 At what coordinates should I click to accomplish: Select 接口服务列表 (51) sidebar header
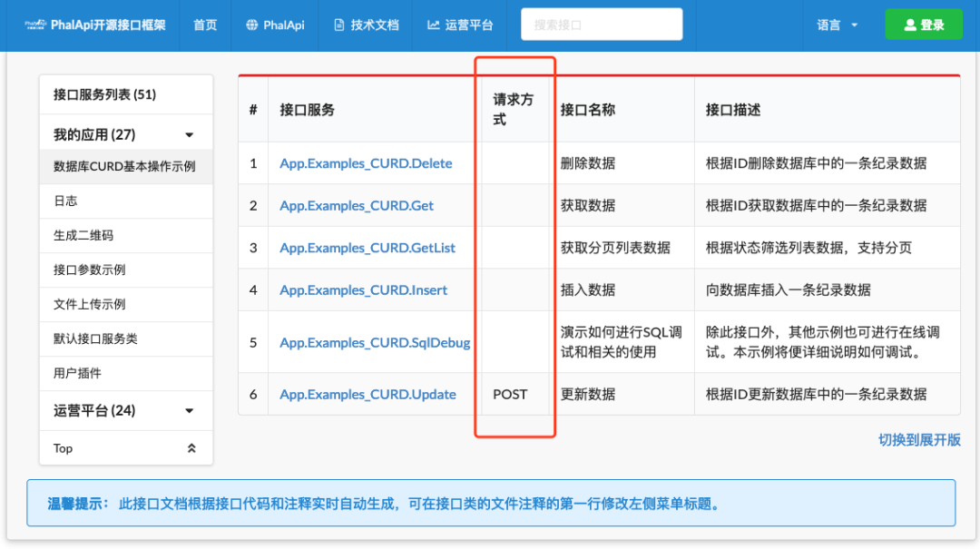pyautogui.click(x=125, y=94)
